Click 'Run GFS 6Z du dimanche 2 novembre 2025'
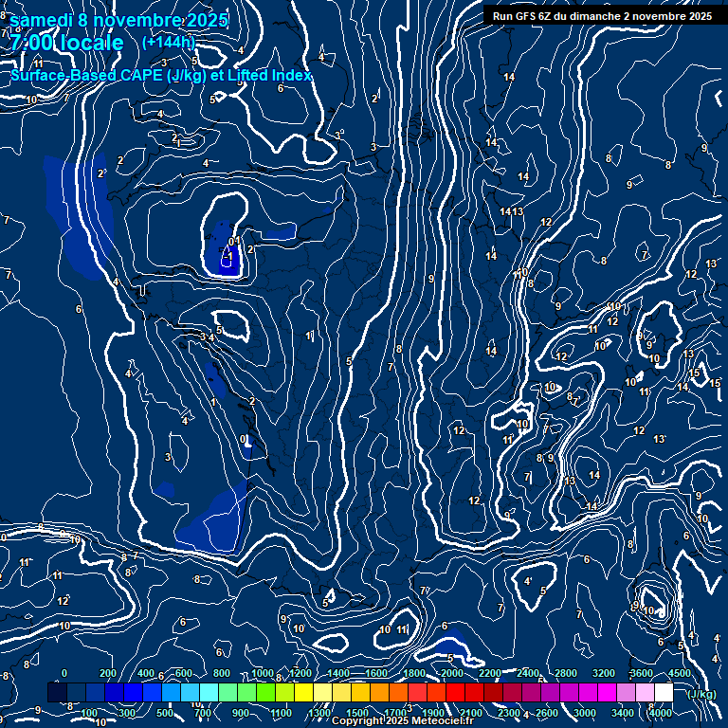Image resolution: width=728 pixels, height=728 pixels. coord(602,16)
